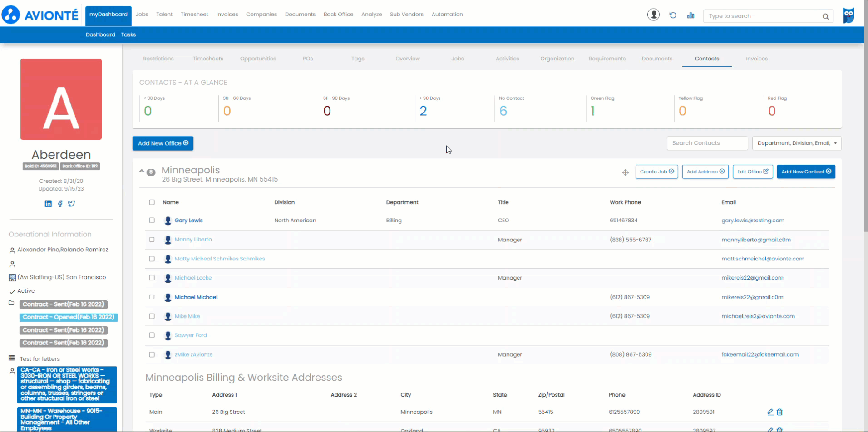Open the Back Office menu

338,15
